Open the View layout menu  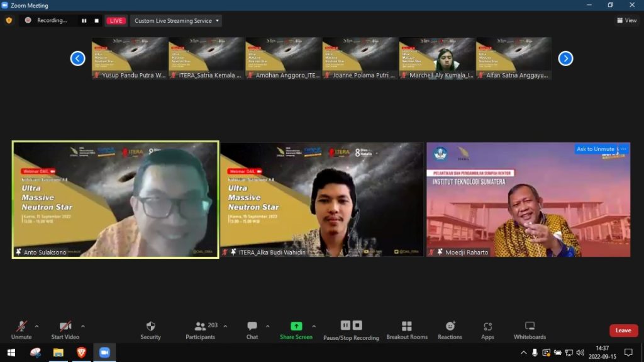pyautogui.click(x=627, y=20)
